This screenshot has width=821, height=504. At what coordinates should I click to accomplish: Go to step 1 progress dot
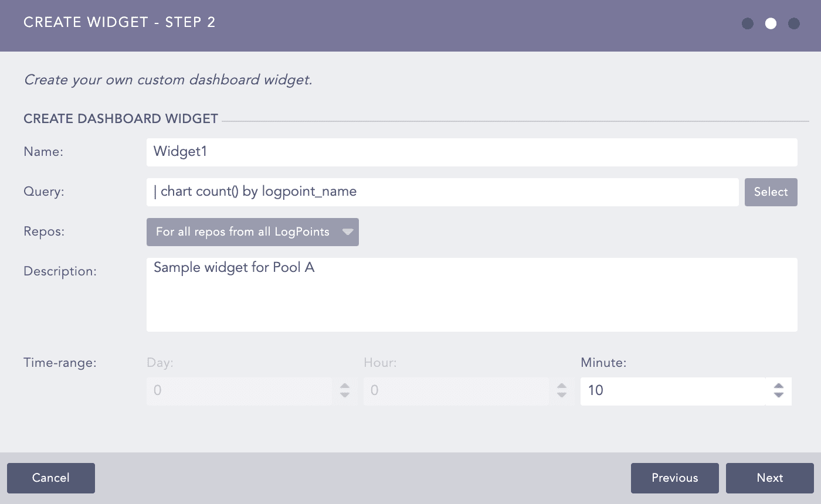pos(748,23)
